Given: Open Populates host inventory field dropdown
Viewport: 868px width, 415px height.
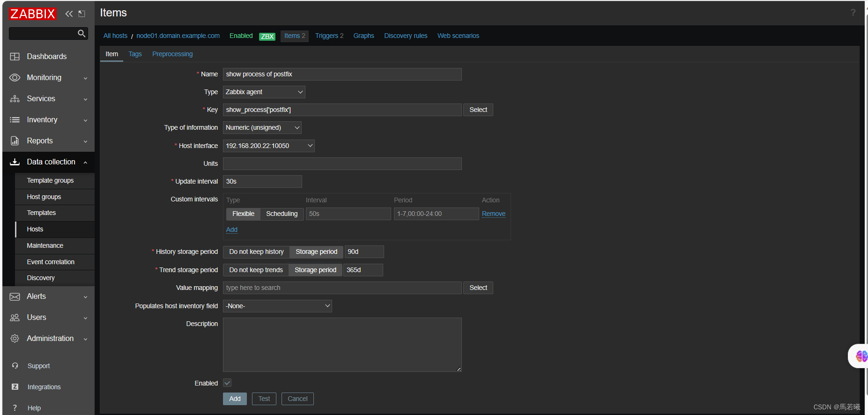Looking at the screenshot, I should point(277,306).
